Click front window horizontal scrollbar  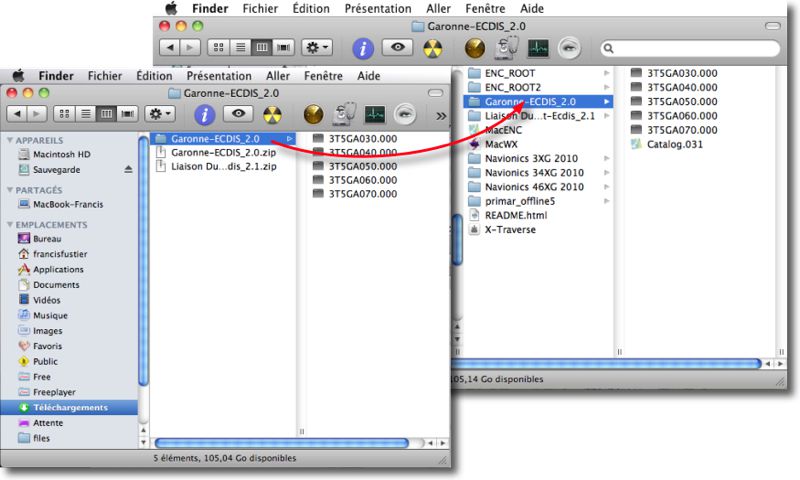[x=281, y=443]
